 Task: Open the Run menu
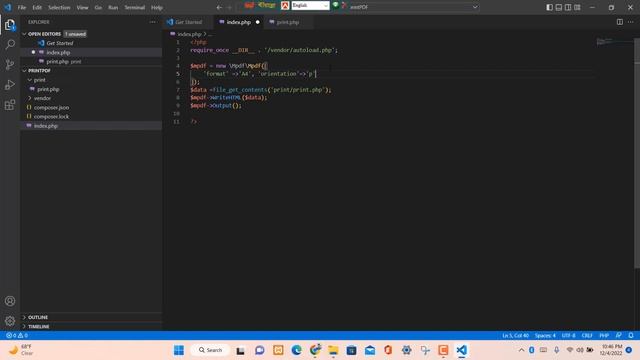point(113,7)
